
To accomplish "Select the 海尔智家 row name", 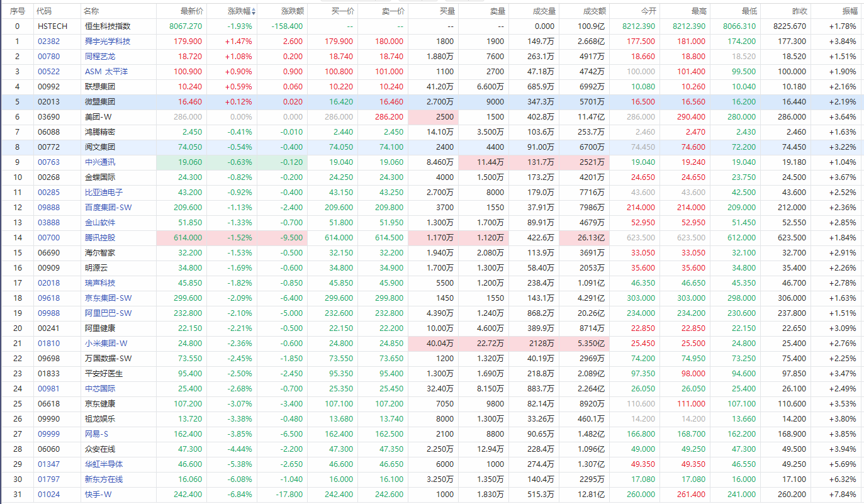I will [x=100, y=253].
